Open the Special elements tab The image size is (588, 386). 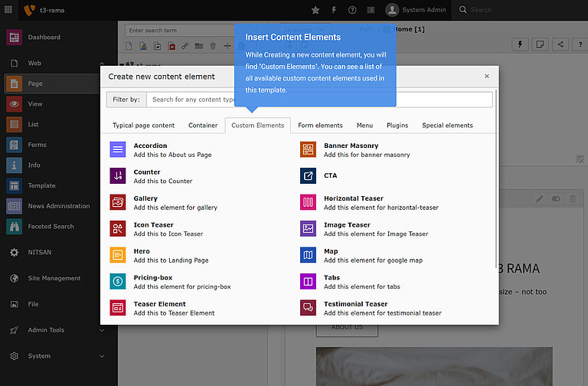pos(447,126)
